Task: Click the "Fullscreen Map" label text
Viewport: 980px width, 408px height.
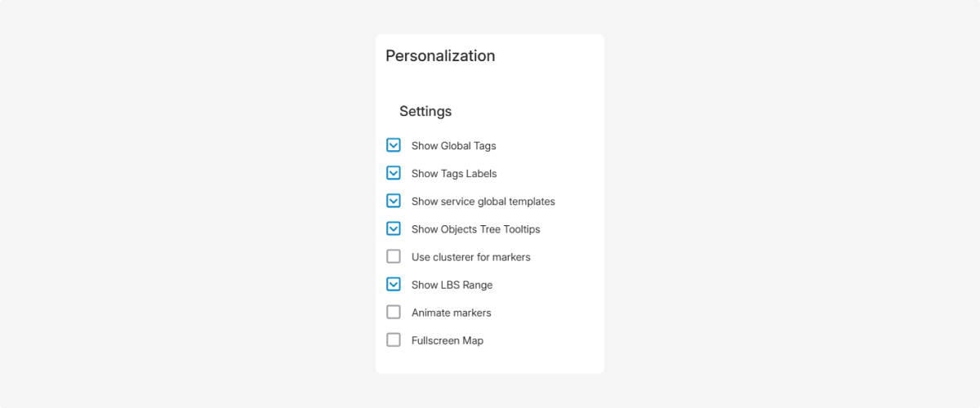Action: (x=447, y=340)
